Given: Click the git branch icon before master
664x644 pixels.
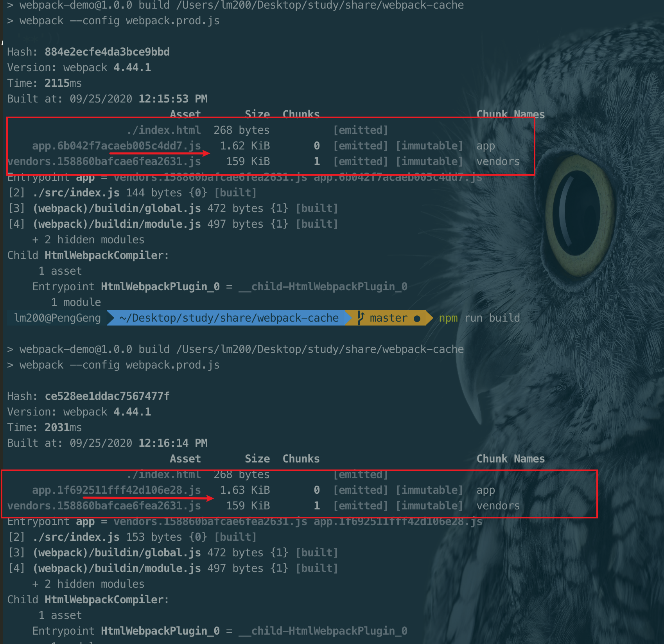Looking at the screenshot, I should coord(361,318).
